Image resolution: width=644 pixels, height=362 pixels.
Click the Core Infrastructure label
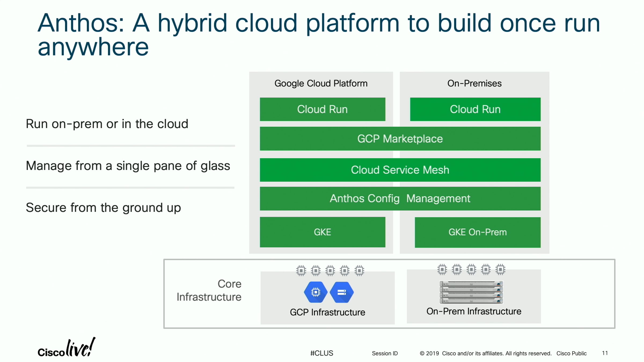tap(209, 290)
